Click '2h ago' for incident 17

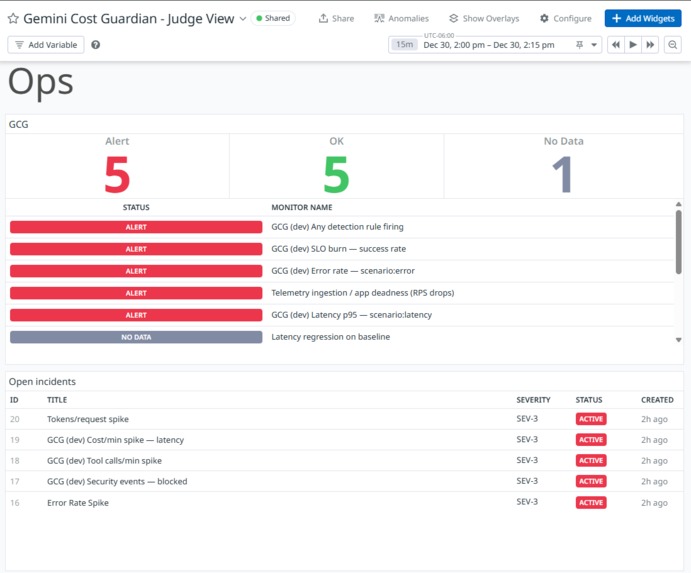pyautogui.click(x=654, y=481)
